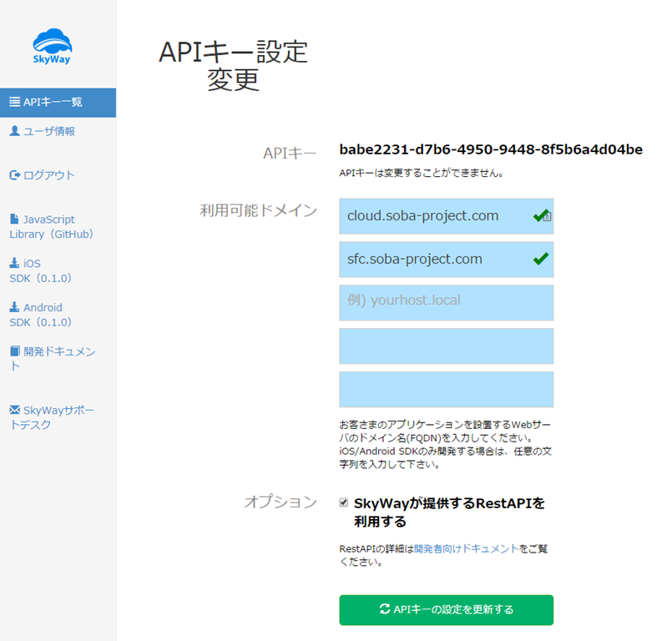Click the envelope icon beside SkyWayサポートデスク

(14, 410)
